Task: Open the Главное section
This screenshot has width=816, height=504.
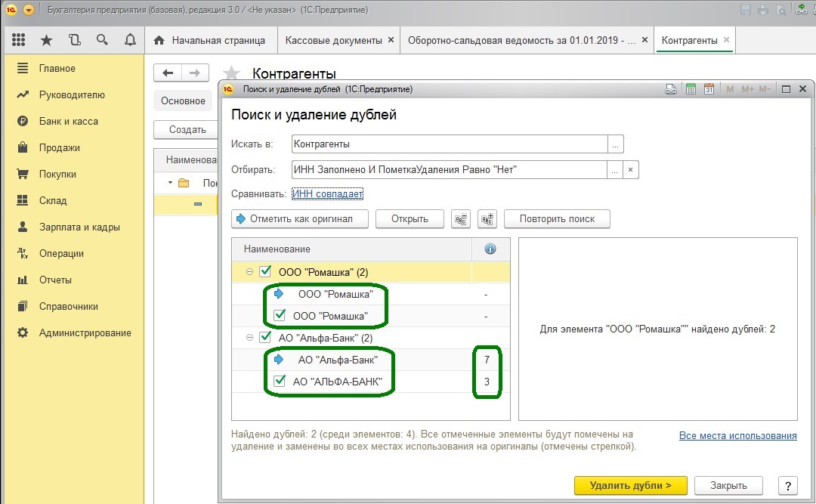Action: pos(57,68)
